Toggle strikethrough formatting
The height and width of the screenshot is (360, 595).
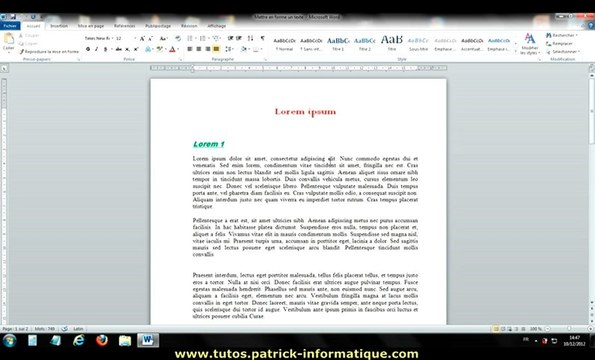point(119,49)
